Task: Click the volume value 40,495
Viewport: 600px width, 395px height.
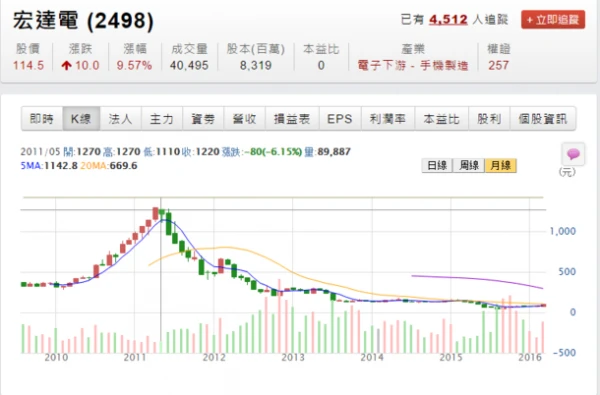Action: point(189,65)
